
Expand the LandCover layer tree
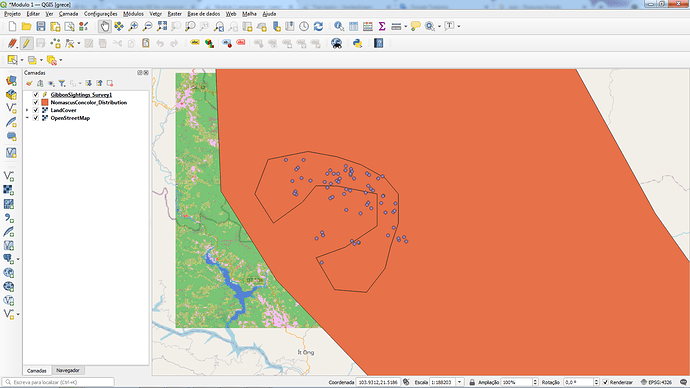[x=27, y=110]
